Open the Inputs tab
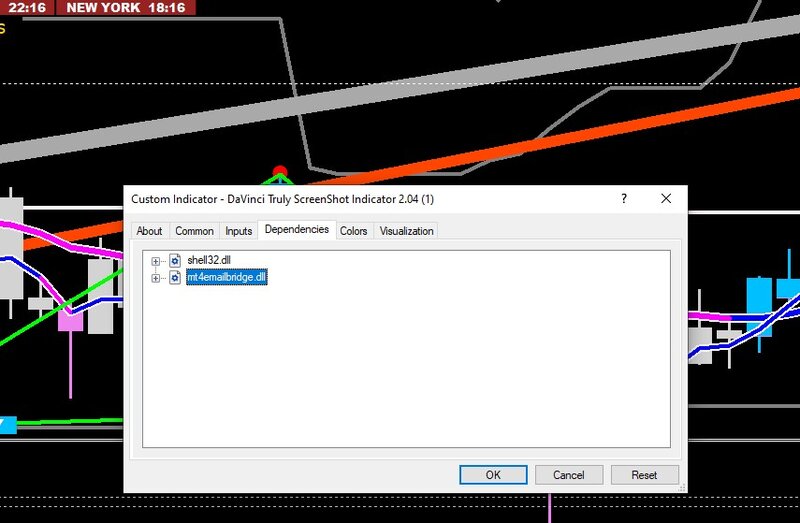800x523 pixels. click(x=239, y=231)
